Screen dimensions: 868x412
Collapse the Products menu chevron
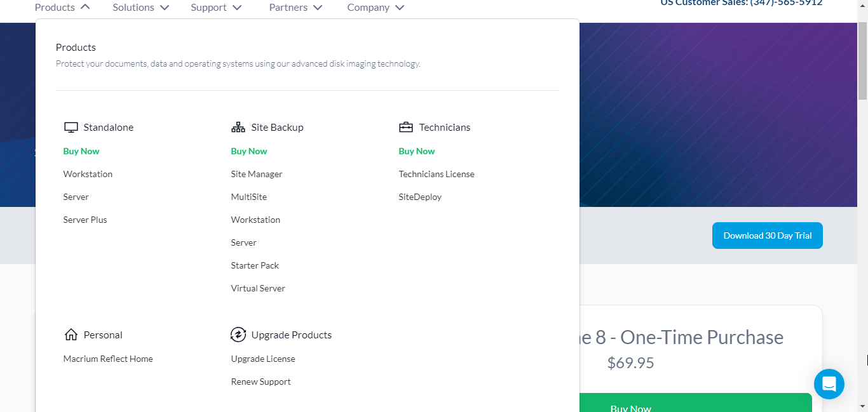coord(85,7)
